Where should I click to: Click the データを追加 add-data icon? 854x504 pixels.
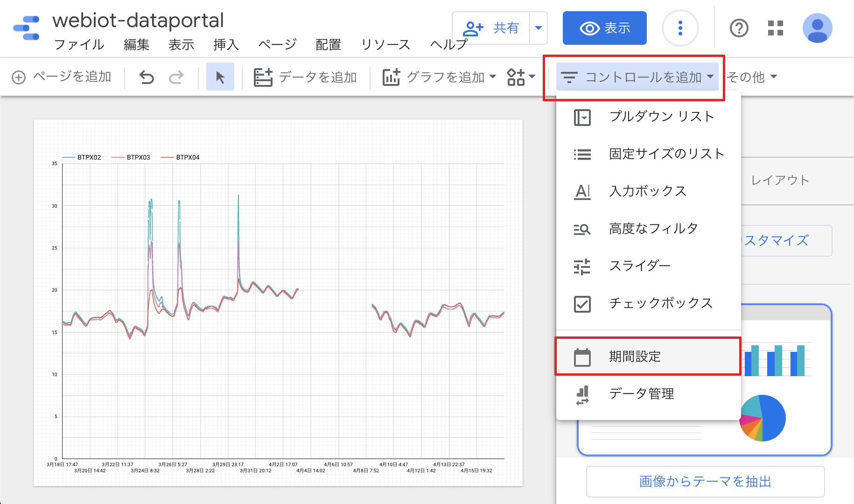click(263, 77)
